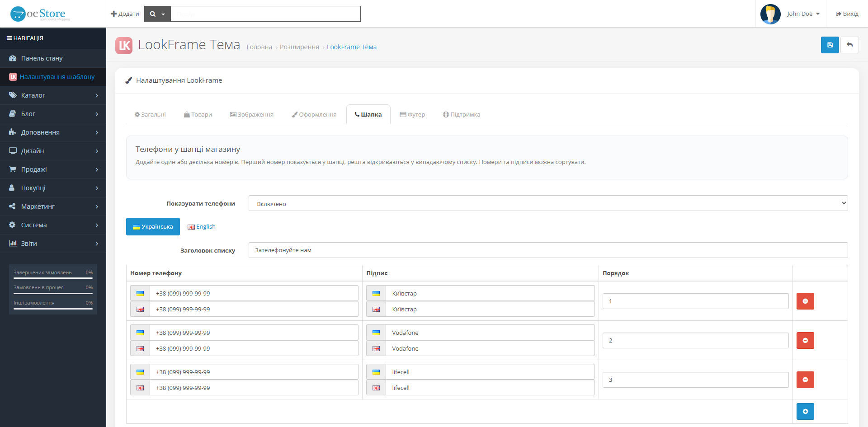Screen dimensions: 868x427
Task: Click the blue save button
Action: [x=830, y=45]
